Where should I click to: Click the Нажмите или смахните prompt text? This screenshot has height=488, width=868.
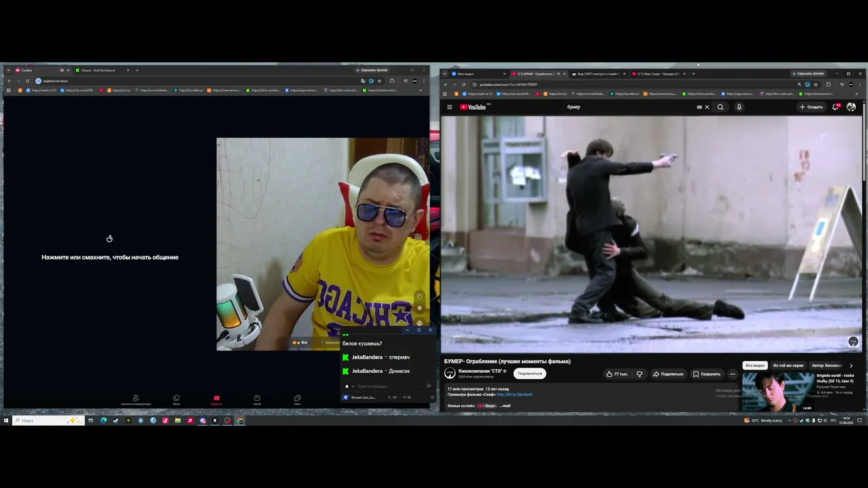(110, 258)
